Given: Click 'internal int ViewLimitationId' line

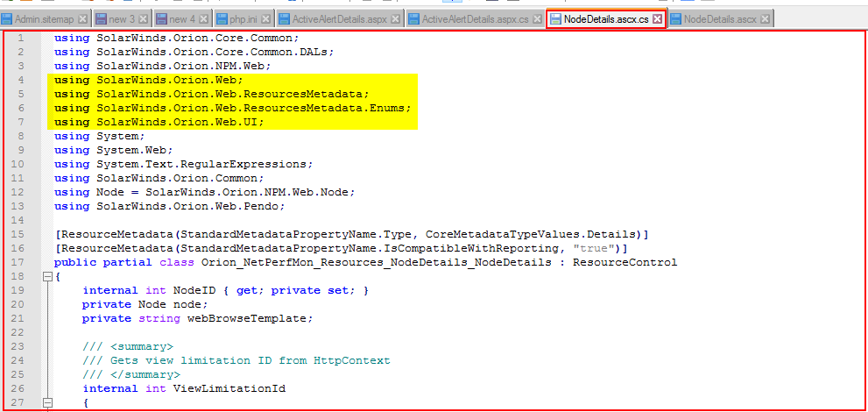Looking at the screenshot, I should (x=184, y=388).
